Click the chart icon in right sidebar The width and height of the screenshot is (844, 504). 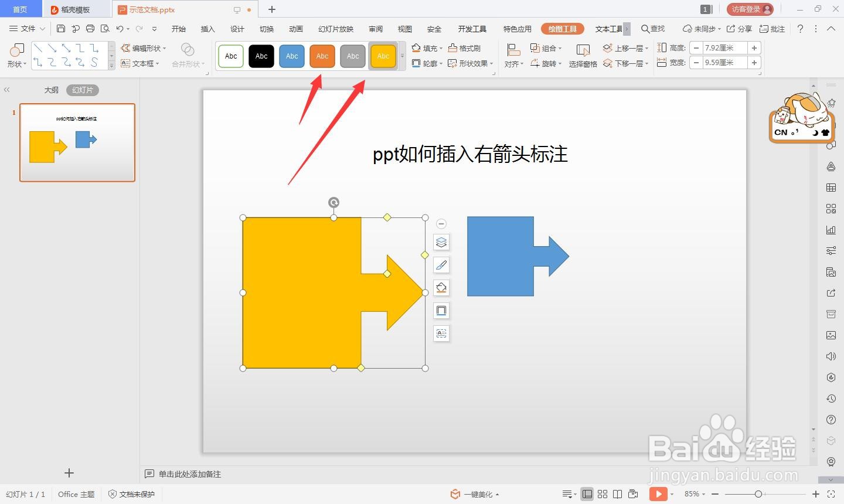coord(831,229)
